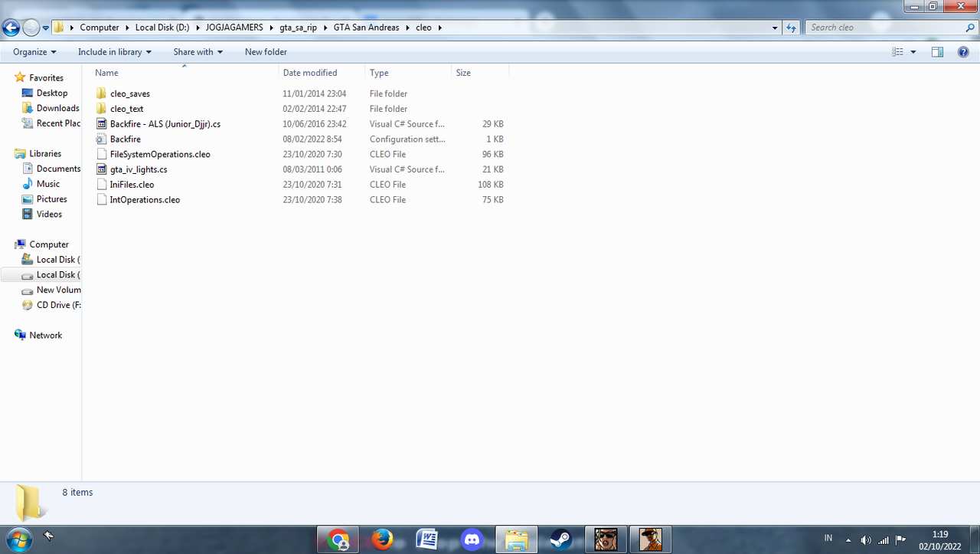Screen dimensions: 980x554
Task: Select the cleo_saves folder icon
Action: (x=101, y=93)
